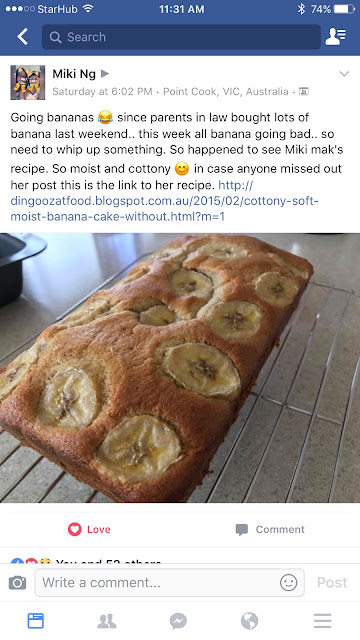Focus the Write a comment field
Viewport: 360px width, 640px height.
pos(169,582)
